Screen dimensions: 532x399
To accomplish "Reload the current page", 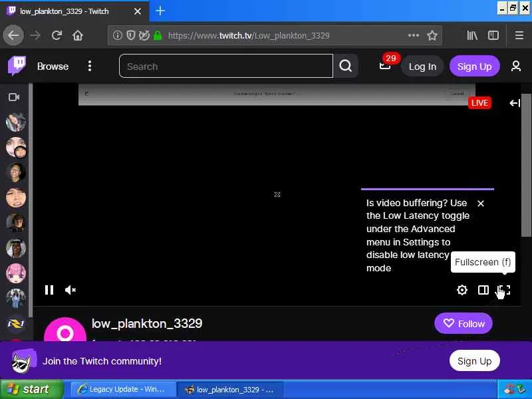I will [x=57, y=35].
